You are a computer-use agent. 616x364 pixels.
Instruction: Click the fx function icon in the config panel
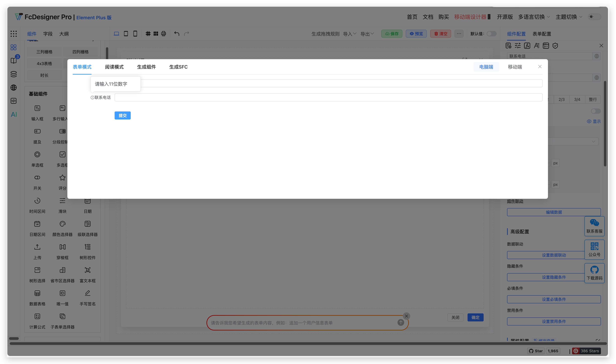tap(527, 45)
